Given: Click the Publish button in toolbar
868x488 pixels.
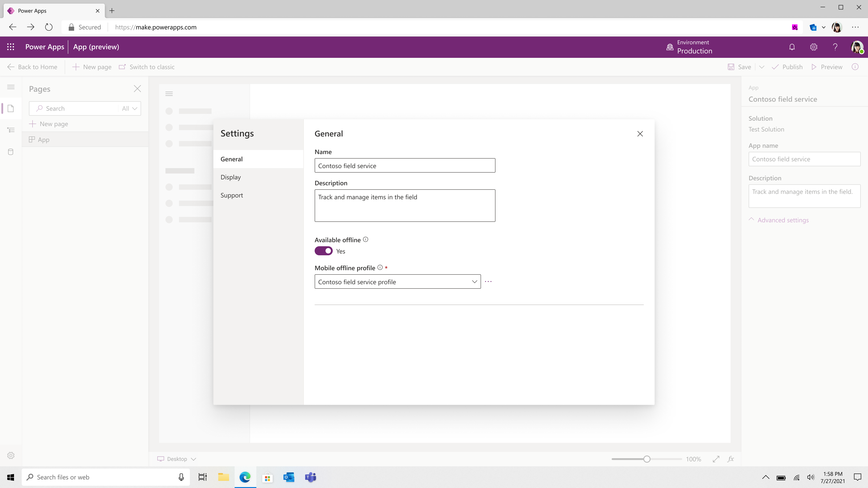Looking at the screenshot, I should tap(792, 67).
